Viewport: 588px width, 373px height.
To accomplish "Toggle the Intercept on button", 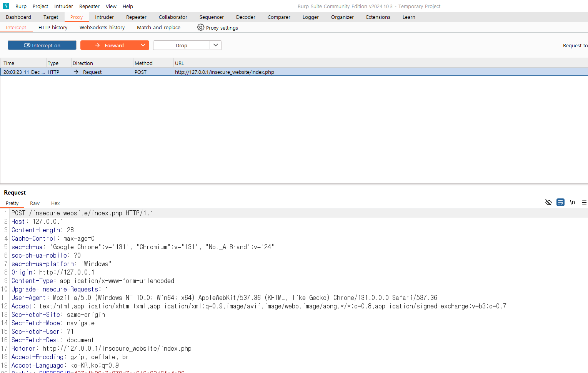I will coord(42,45).
